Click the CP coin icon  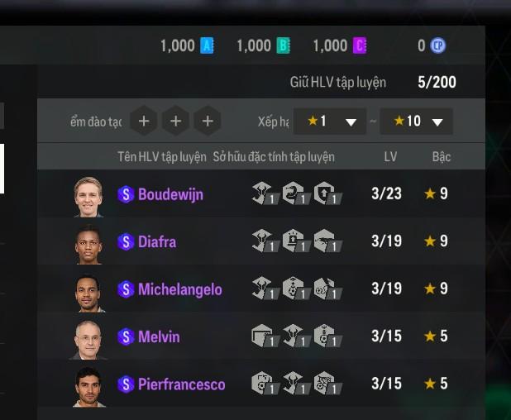coord(437,45)
